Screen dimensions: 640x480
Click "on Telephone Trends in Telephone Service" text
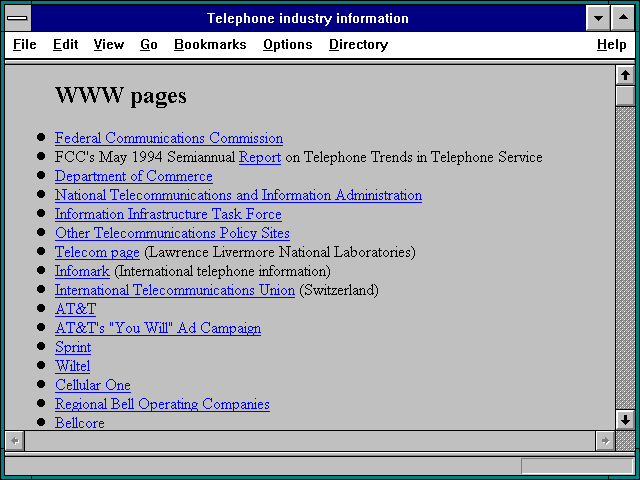(414, 158)
